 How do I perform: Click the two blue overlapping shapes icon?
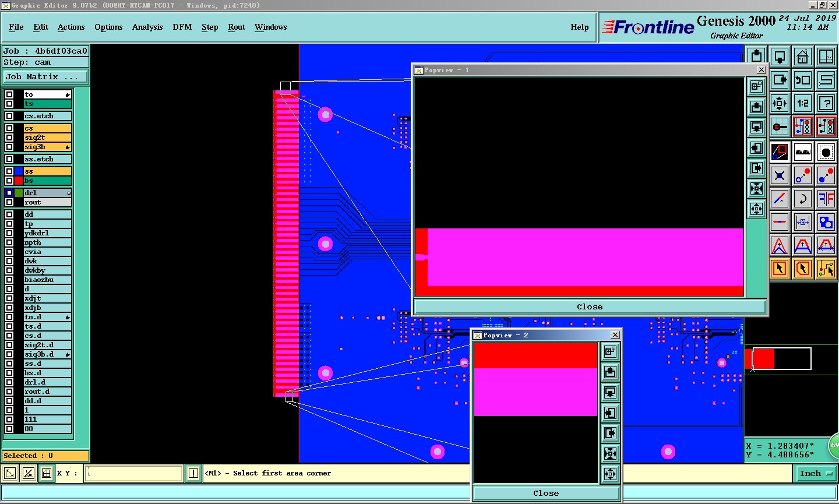coord(826,222)
